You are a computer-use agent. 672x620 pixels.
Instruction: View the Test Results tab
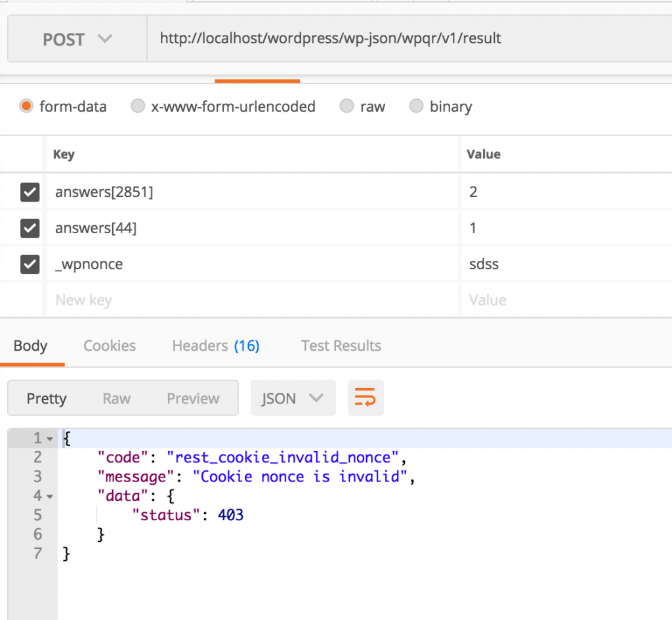pyautogui.click(x=341, y=345)
